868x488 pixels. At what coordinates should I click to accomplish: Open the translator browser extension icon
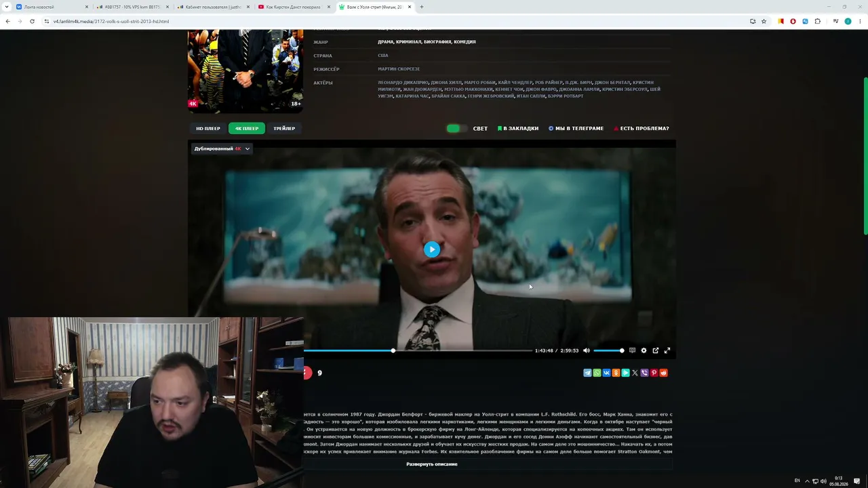pyautogui.click(x=805, y=21)
